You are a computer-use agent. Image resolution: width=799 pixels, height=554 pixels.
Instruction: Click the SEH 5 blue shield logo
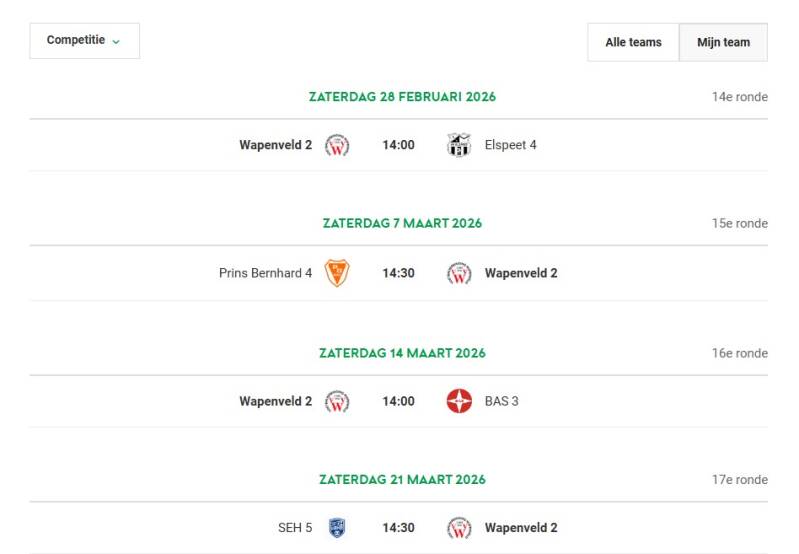coord(338,528)
